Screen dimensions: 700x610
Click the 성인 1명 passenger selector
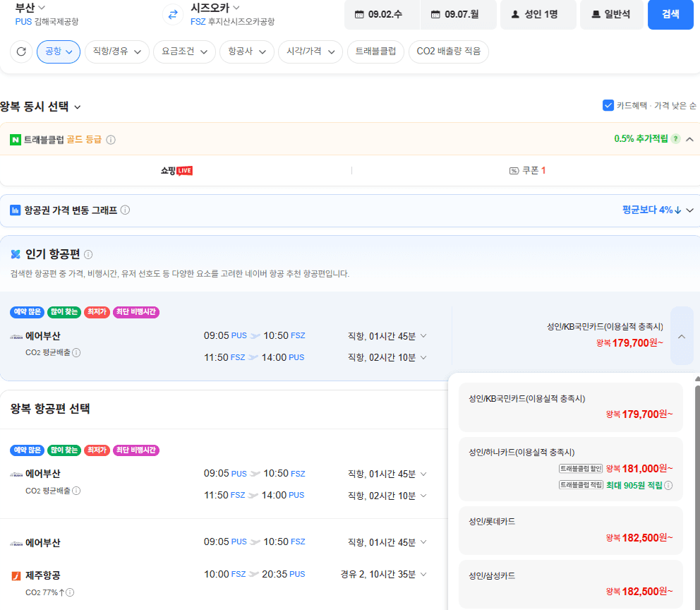pos(538,14)
